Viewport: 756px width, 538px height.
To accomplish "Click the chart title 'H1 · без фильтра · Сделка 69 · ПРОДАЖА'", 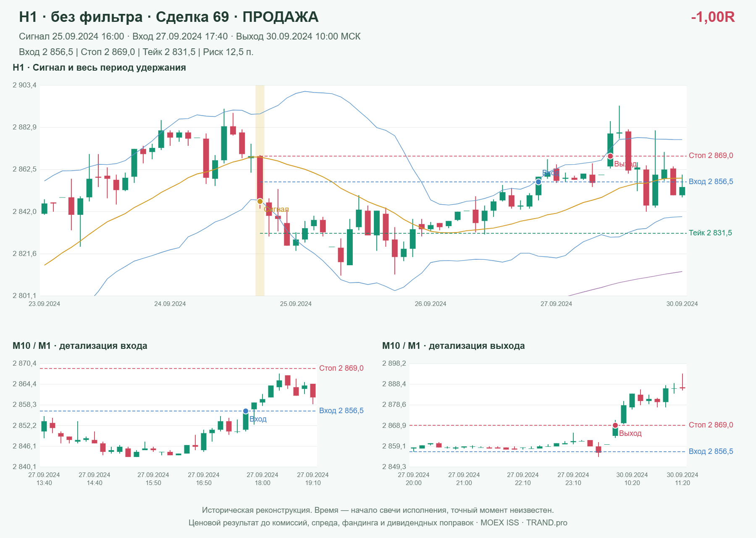I will coord(169,17).
